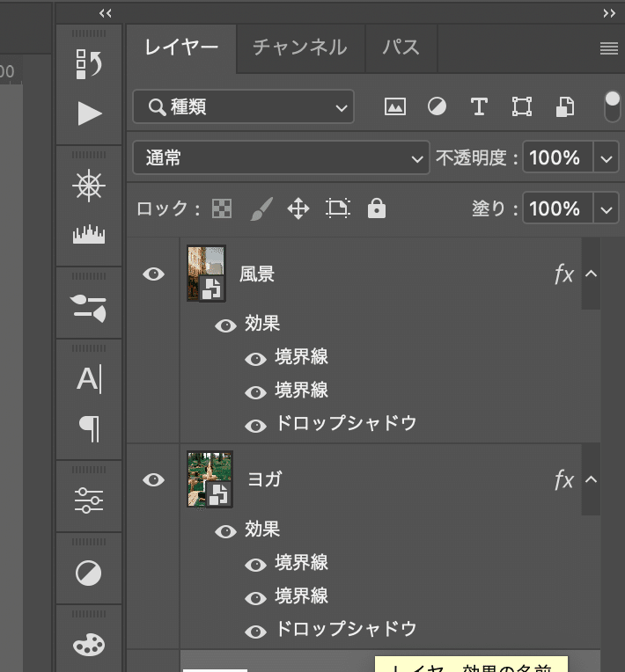Select the ヨガ layer thumbnail
The image size is (625, 672).
[210, 479]
